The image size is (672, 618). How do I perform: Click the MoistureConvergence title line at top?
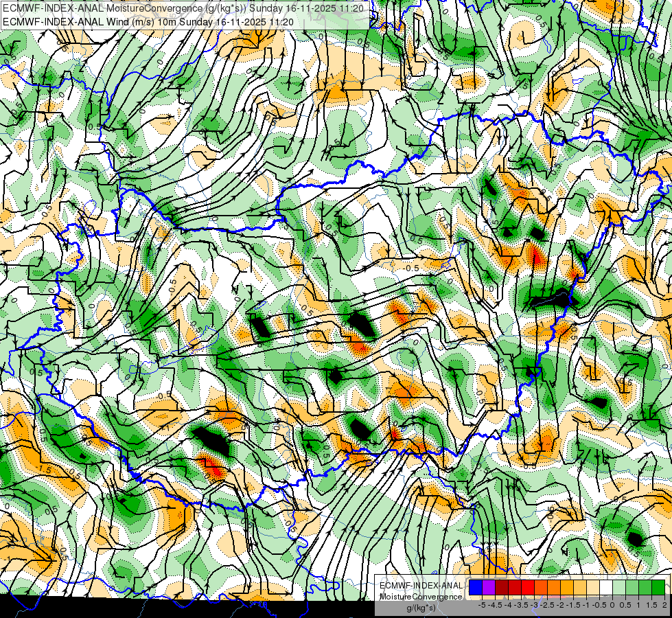pyautogui.click(x=183, y=8)
